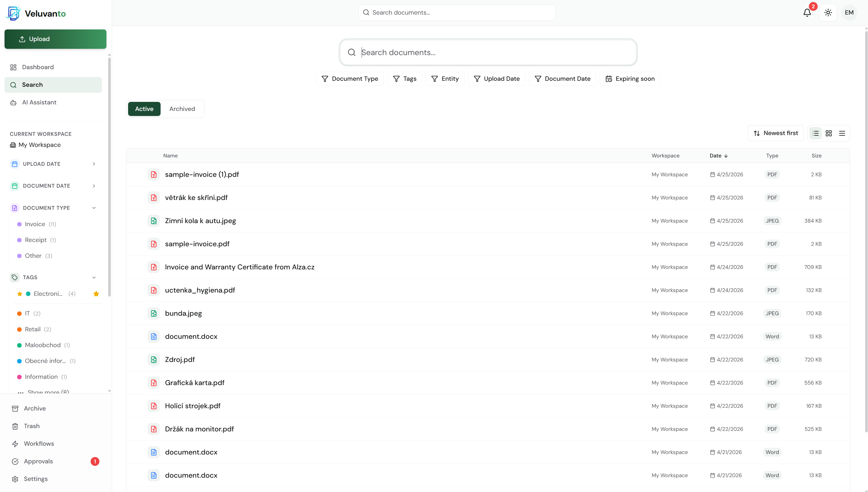
Task: Open Grafická karta.pdf document
Action: (x=195, y=383)
